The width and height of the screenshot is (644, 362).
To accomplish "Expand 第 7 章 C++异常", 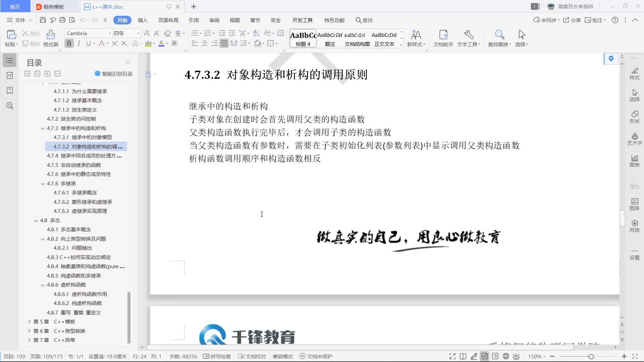I will tap(29, 340).
